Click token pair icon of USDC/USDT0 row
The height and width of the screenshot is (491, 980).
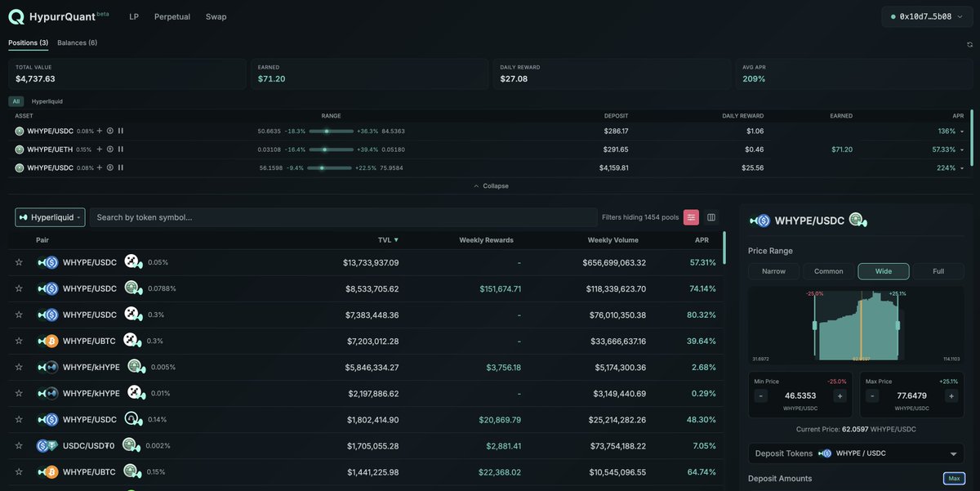coord(47,445)
